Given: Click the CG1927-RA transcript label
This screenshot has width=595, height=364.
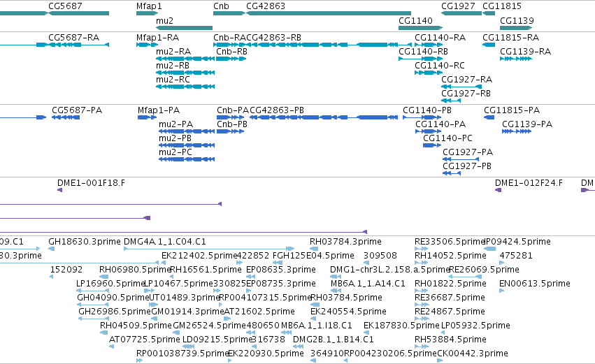Looking at the screenshot, I should click(x=467, y=80).
